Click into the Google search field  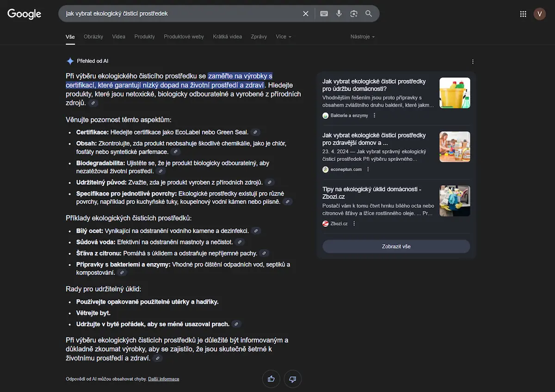pos(180,14)
